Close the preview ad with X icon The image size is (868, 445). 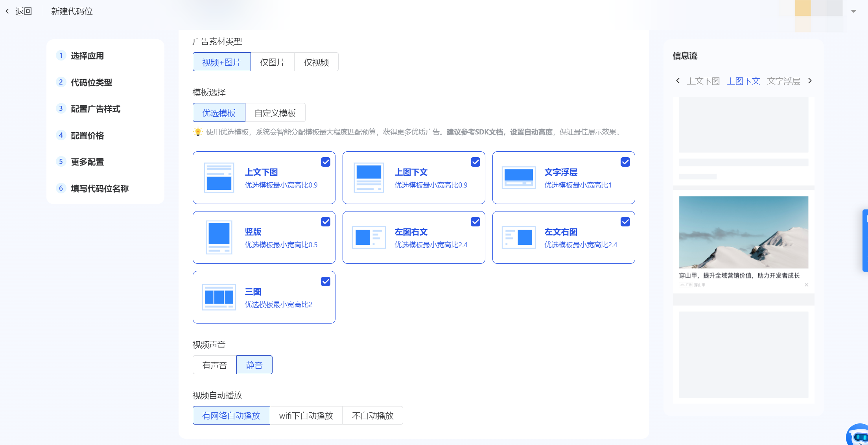click(x=806, y=285)
